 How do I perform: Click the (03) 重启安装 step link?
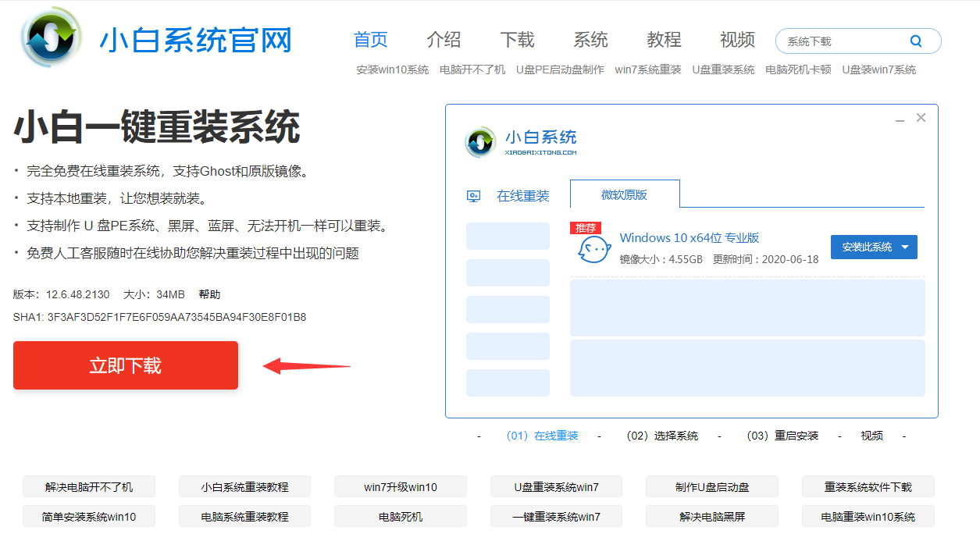click(x=781, y=436)
